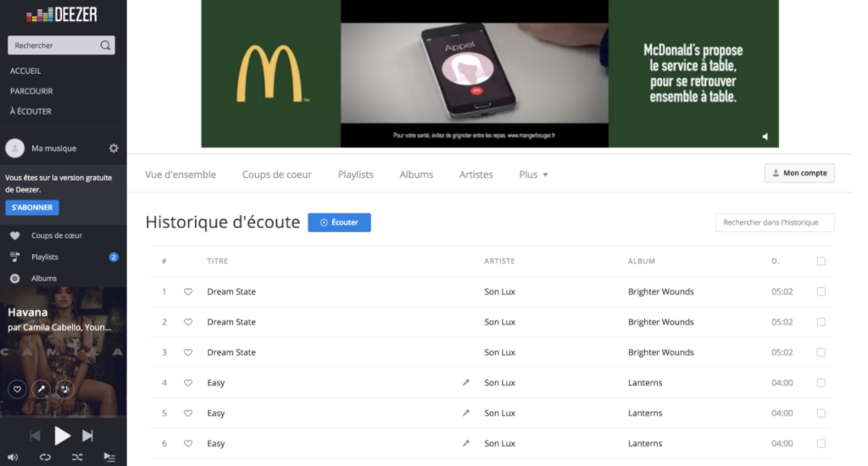Focus the Rechercher dans l'historique field

(775, 223)
